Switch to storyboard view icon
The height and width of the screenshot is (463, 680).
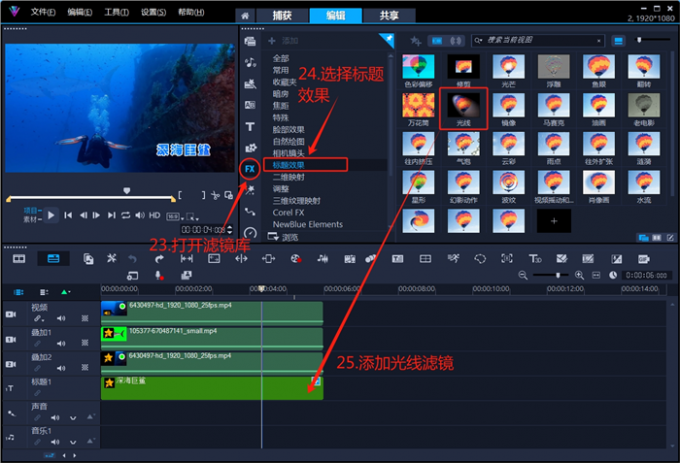19,259
